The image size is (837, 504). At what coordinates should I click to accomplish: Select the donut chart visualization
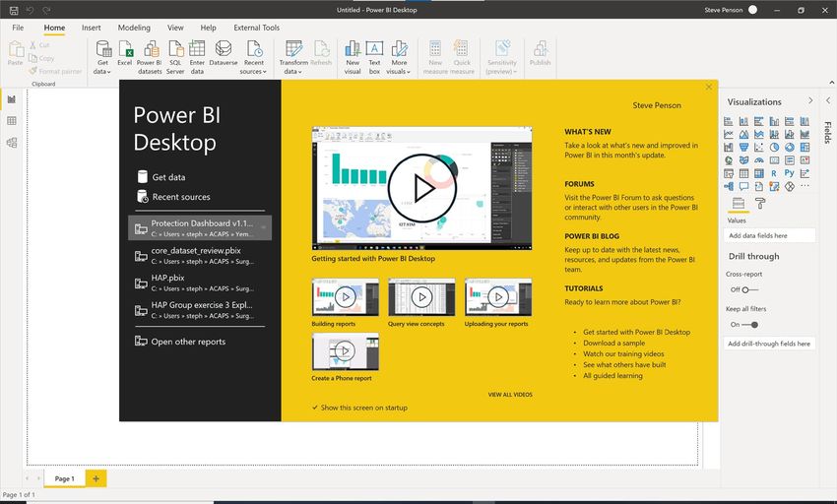coord(790,147)
